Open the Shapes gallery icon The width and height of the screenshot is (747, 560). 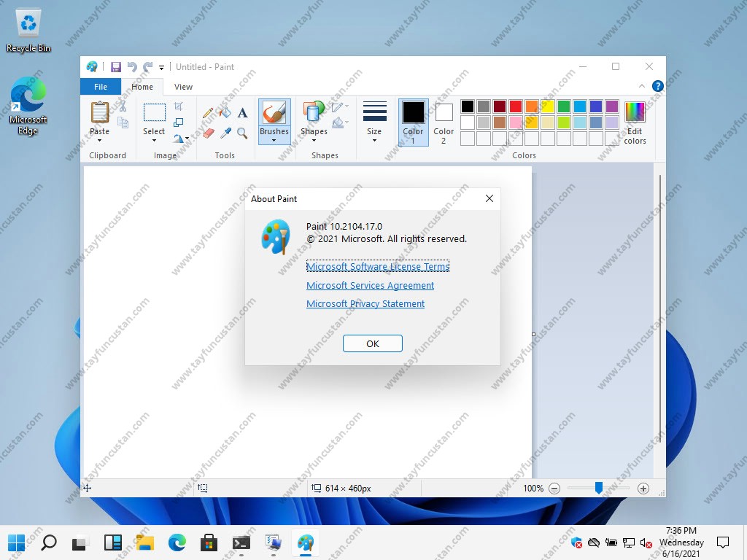pos(314,113)
